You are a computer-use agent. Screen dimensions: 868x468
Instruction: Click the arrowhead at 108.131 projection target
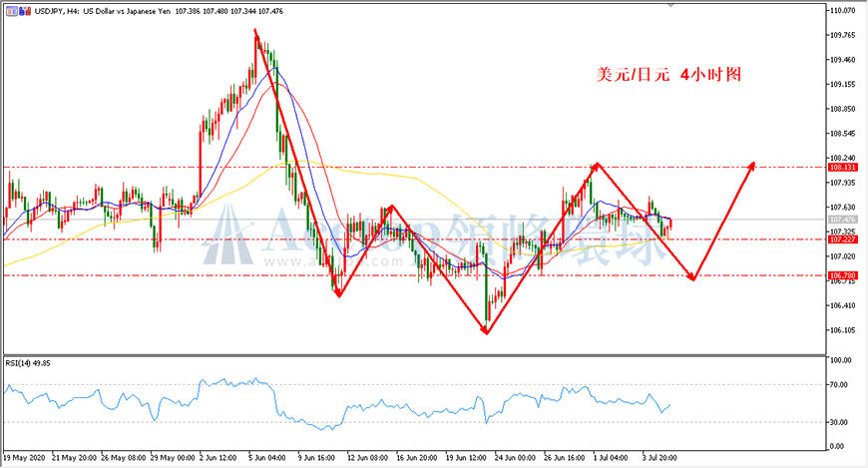(751, 165)
